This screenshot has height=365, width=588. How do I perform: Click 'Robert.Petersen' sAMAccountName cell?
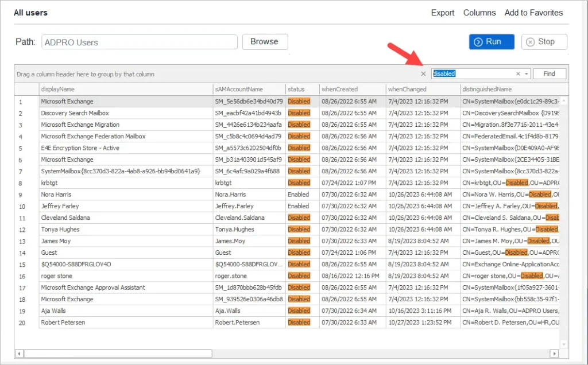tap(249, 323)
